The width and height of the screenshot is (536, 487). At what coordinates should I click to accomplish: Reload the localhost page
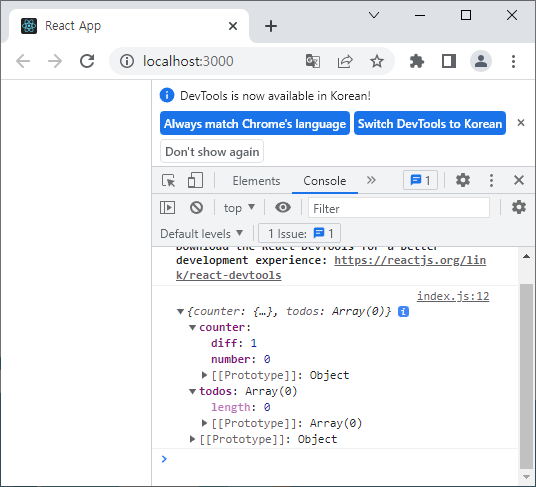point(87,62)
